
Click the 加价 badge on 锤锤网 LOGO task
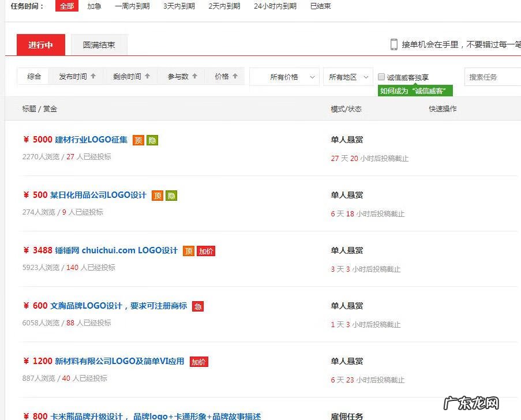pos(206,251)
